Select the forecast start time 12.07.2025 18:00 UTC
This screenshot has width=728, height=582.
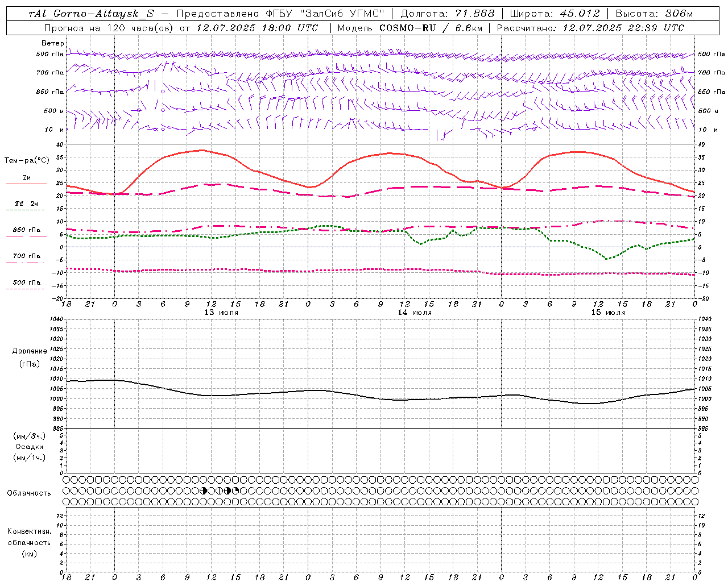[x=257, y=28]
